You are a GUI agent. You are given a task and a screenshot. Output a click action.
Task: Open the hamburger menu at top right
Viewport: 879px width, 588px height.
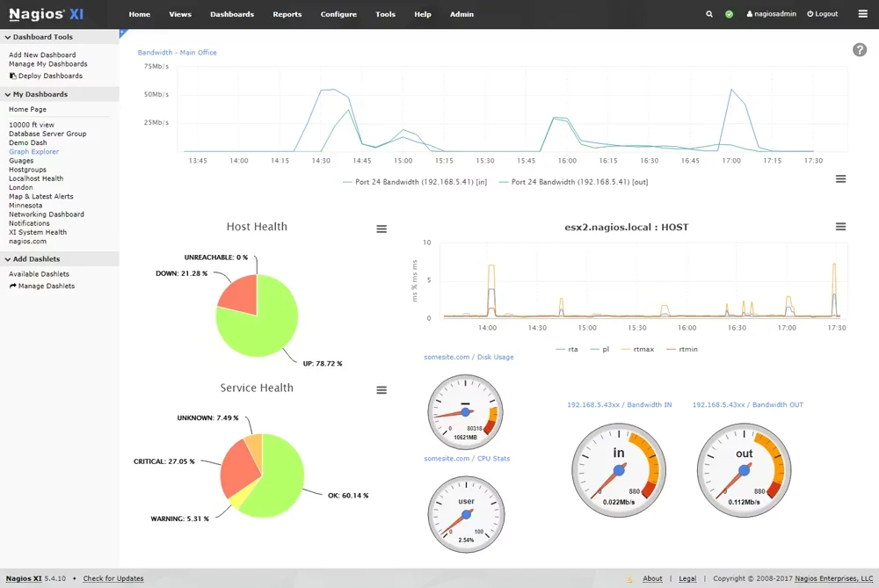[862, 14]
